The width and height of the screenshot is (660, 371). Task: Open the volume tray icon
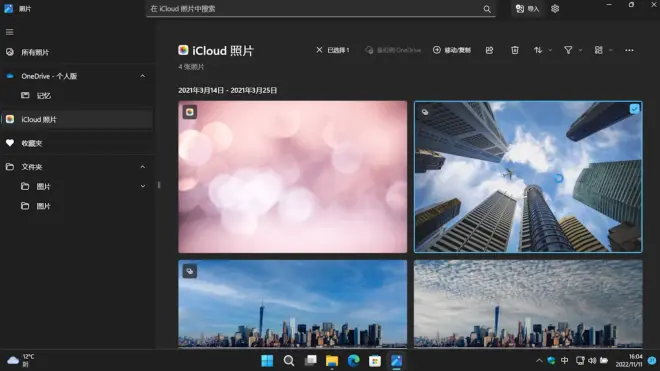[592, 360]
